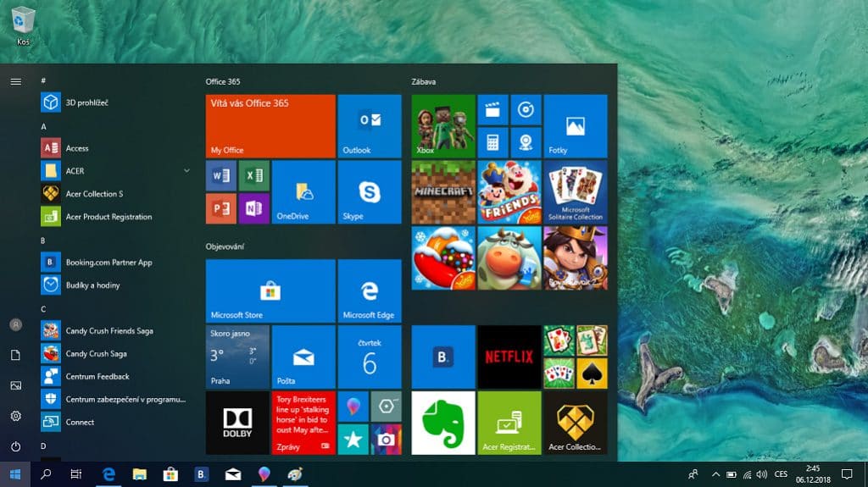Screen dimensions: 868x487
Task: Open Microsoft Edge tile
Action: (370, 291)
